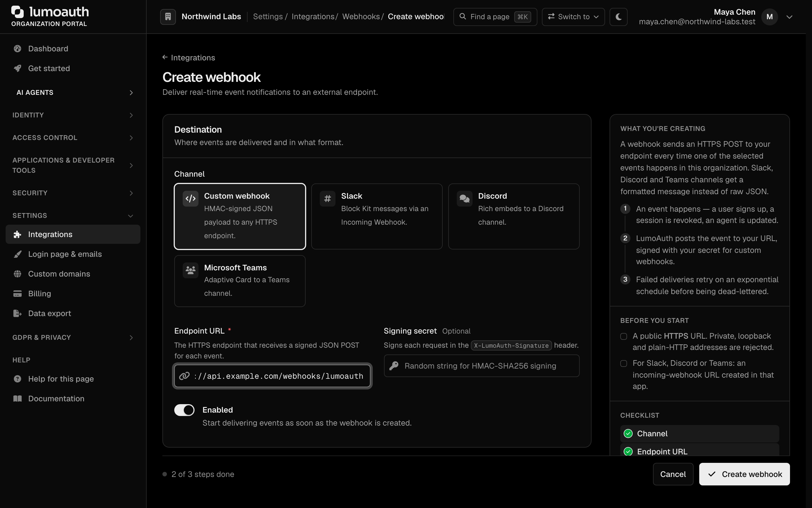The width and height of the screenshot is (812, 508).
Task: Expand the AI Agents section
Action: click(73, 92)
